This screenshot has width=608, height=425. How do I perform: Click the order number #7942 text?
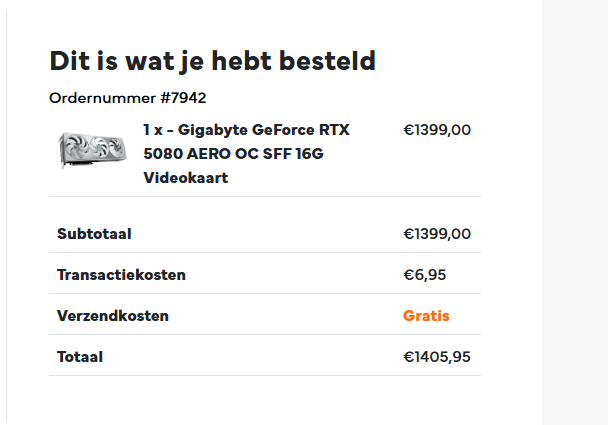(x=183, y=98)
